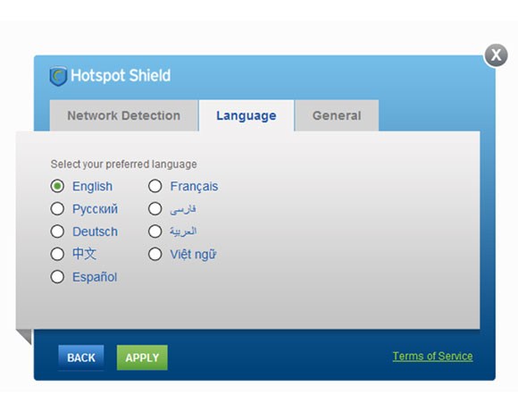
Task: Close the settings dialog with the X icon
Action: (x=496, y=55)
